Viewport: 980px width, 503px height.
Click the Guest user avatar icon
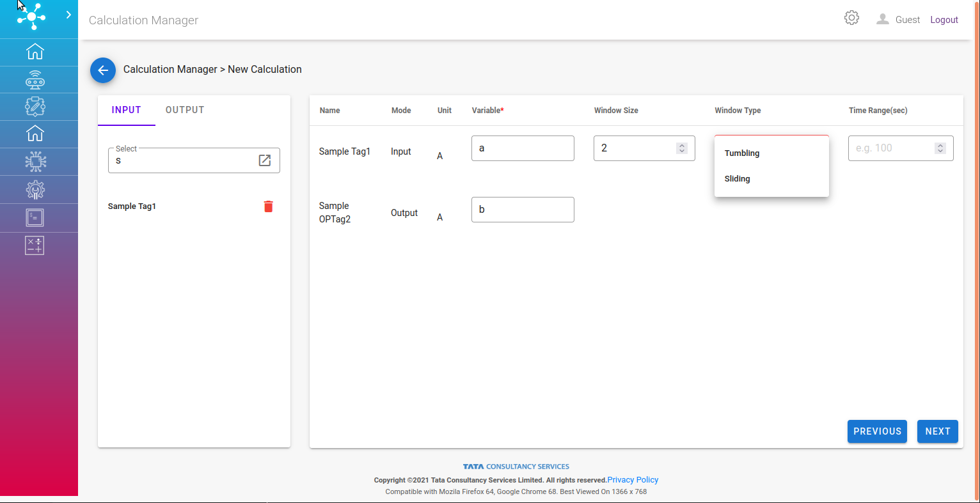(x=883, y=19)
